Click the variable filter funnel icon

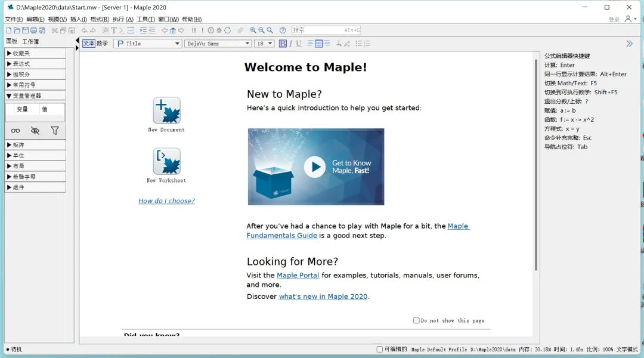(x=55, y=131)
